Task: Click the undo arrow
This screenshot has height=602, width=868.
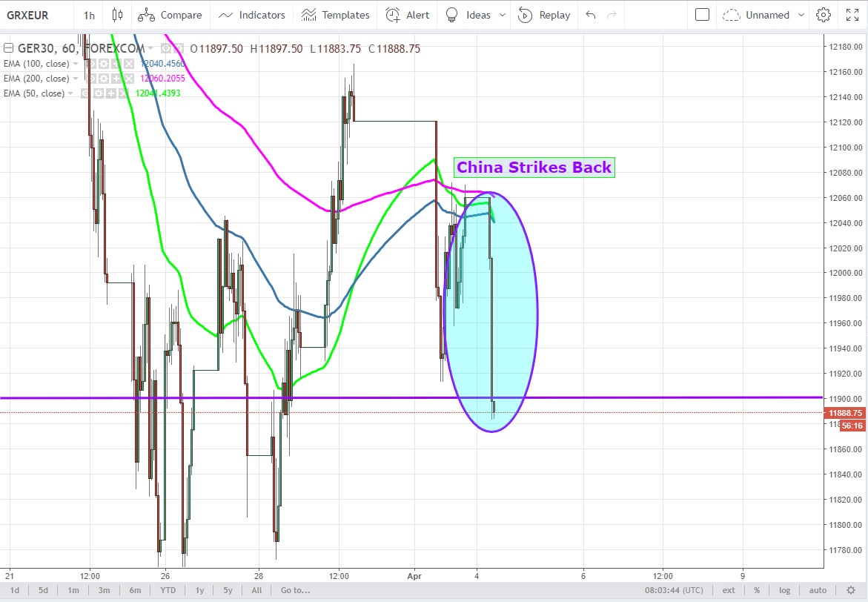Action: point(590,15)
